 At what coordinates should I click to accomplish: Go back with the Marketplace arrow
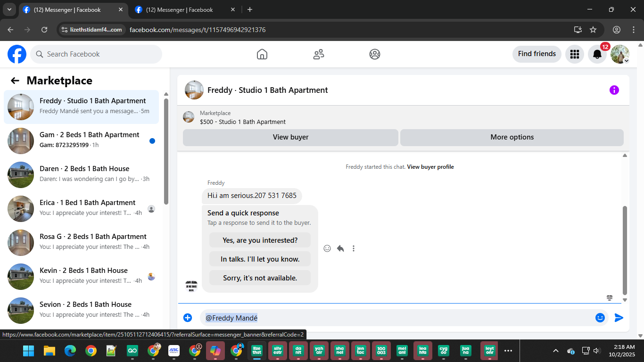coord(15,81)
